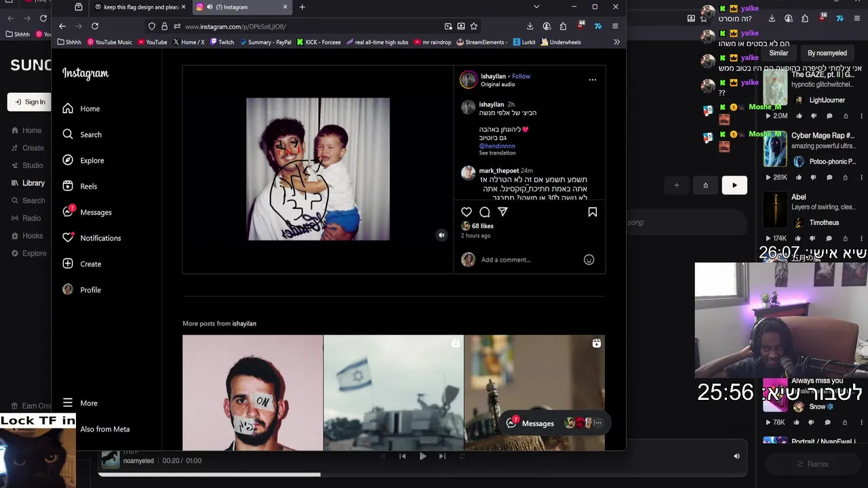This screenshot has height=488, width=868.
Task: Open Abel song options menu
Action: pyautogui.click(x=861, y=239)
